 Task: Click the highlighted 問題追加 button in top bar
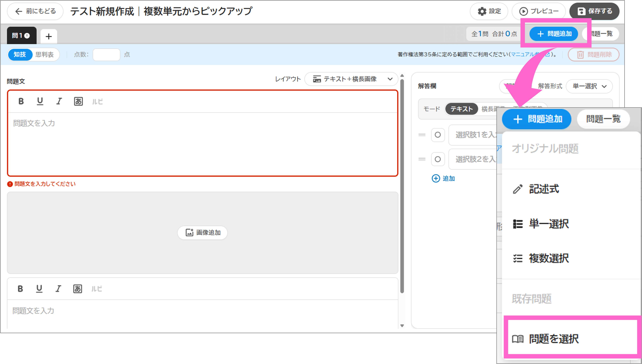click(554, 34)
